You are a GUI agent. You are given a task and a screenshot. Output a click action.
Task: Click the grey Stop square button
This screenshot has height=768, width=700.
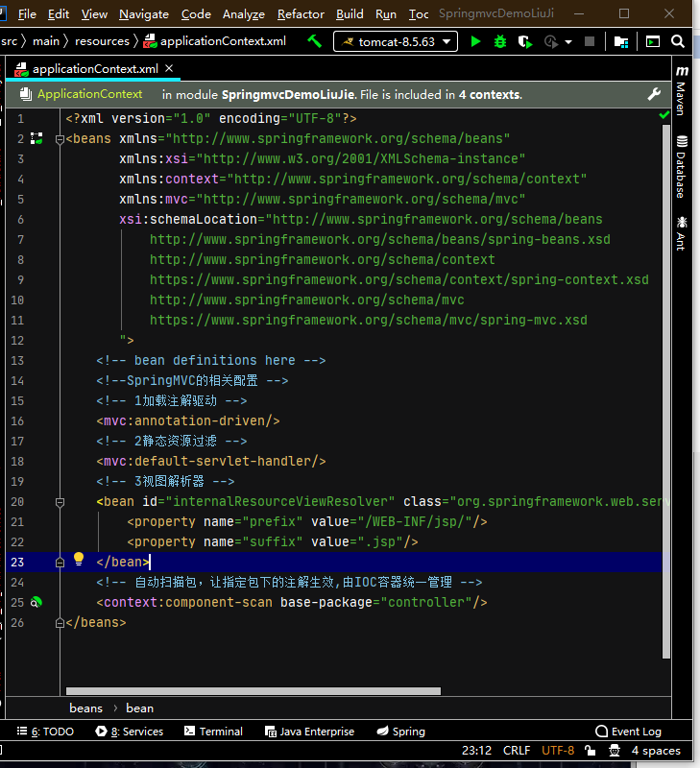click(x=590, y=41)
